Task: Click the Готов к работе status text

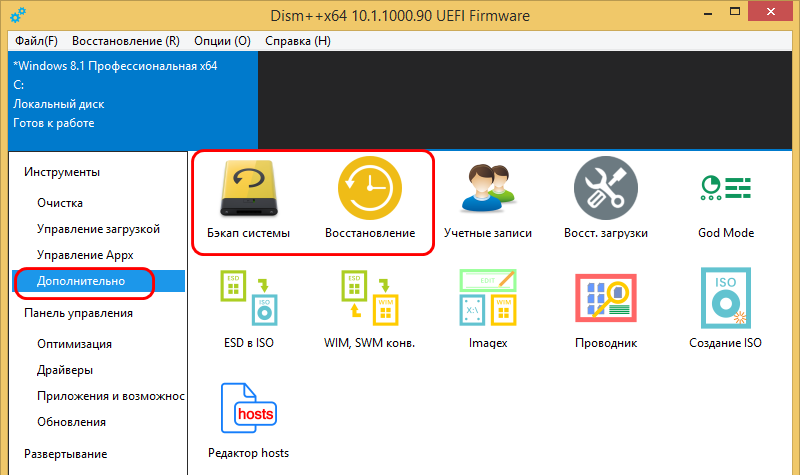Action: tap(54, 123)
